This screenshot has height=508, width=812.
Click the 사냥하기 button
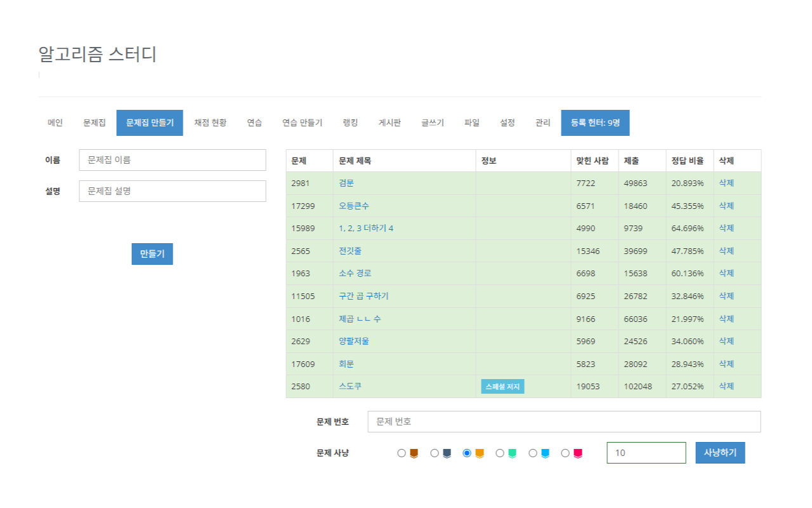tap(720, 453)
